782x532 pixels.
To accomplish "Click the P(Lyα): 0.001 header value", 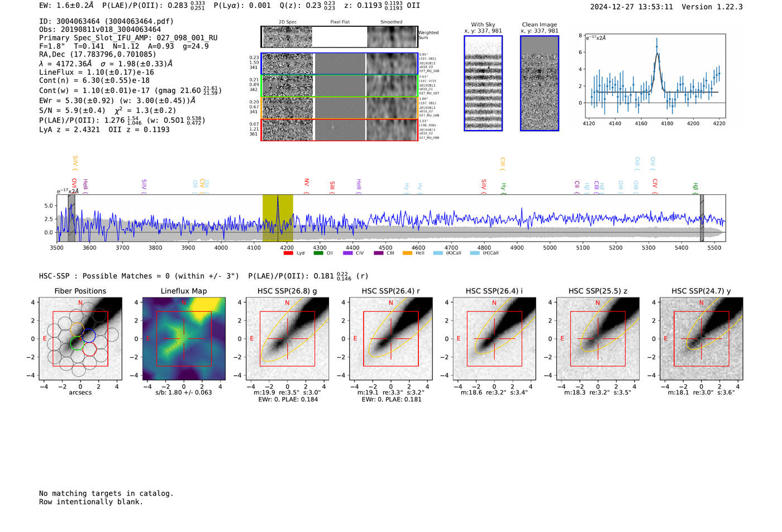I will coord(242,6).
